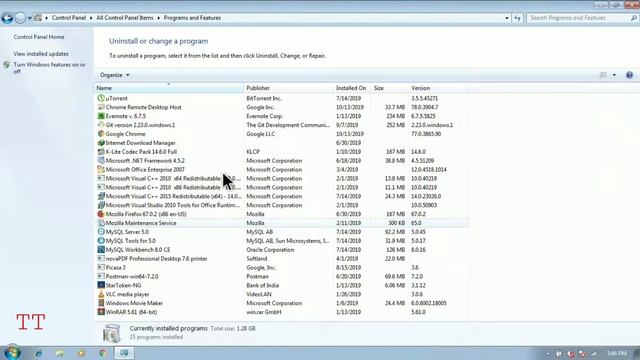Go to Control Panel breadcrumb
The image size is (640, 360).
tap(69, 18)
